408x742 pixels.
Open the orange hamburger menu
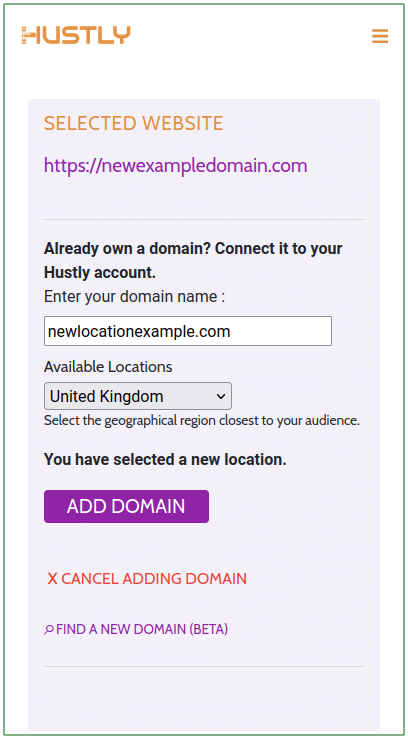[380, 36]
